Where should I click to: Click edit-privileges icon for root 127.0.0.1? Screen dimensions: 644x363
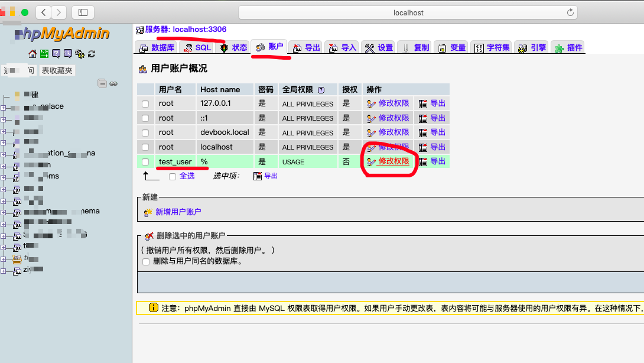click(371, 104)
